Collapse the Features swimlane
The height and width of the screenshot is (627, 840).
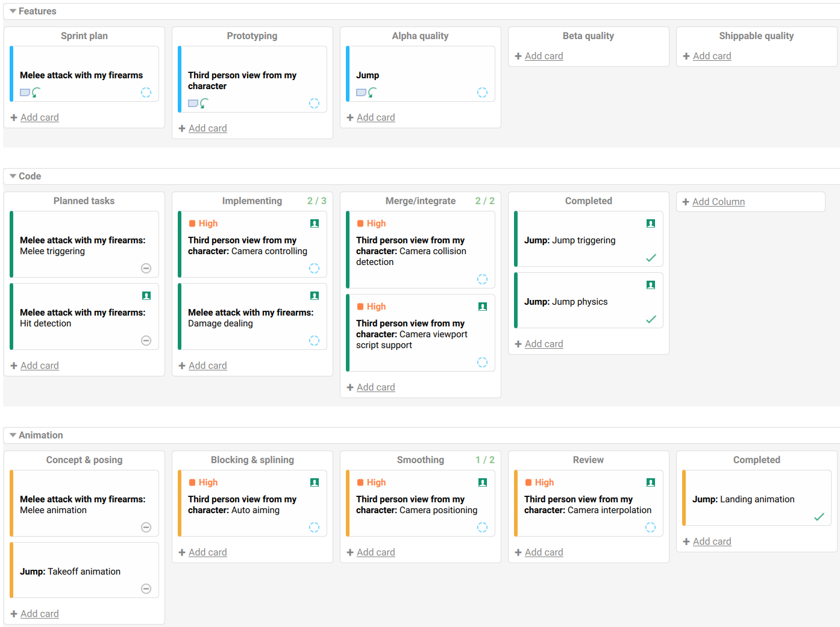click(13, 11)
